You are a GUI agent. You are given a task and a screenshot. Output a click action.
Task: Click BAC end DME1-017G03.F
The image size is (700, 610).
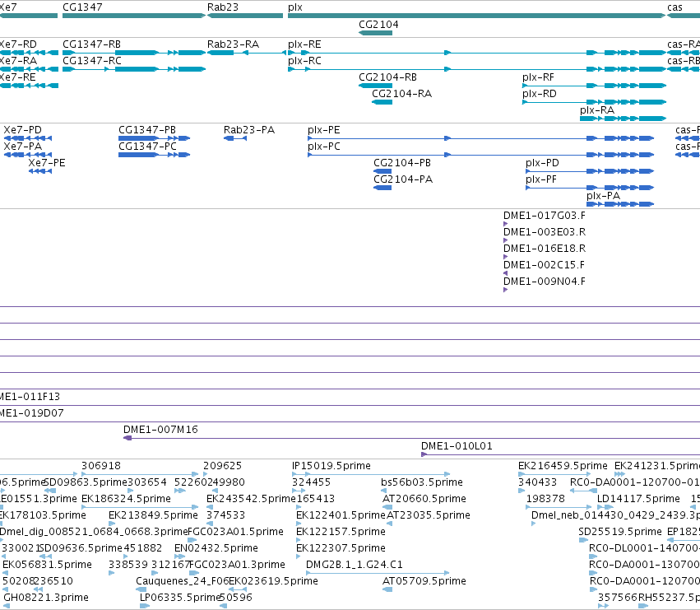545,216
